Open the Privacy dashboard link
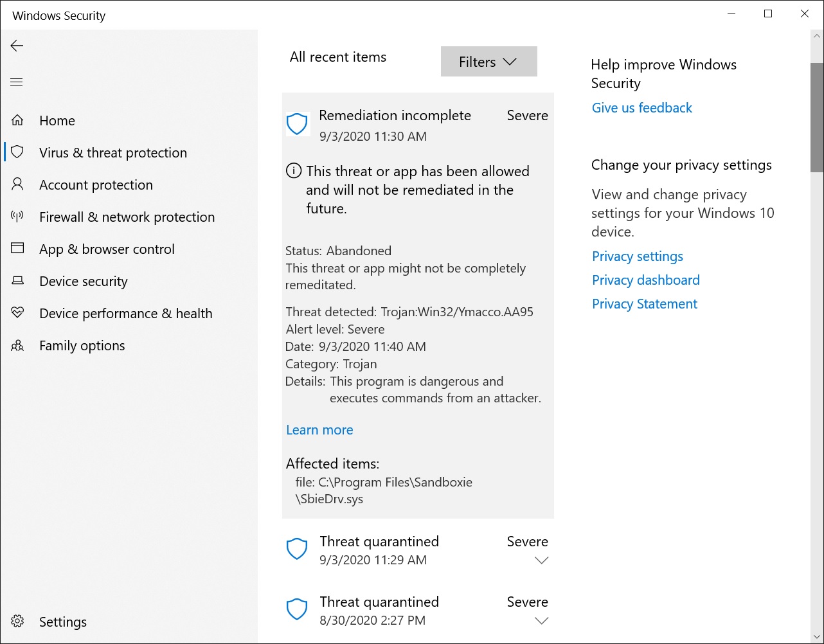This screenshot has height=644, width=824. 645,280
